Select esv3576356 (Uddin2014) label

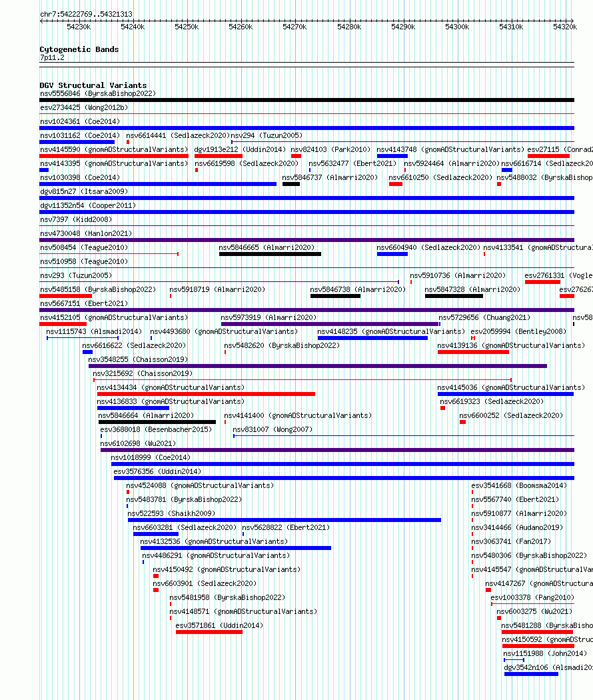pyautogui.click(x=157, y=471)
